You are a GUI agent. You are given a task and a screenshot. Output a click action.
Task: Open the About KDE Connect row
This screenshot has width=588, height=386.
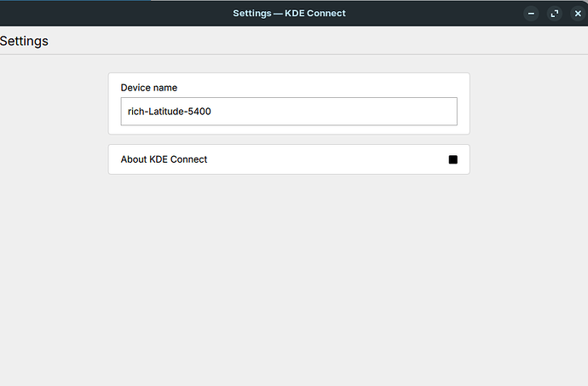289,159
